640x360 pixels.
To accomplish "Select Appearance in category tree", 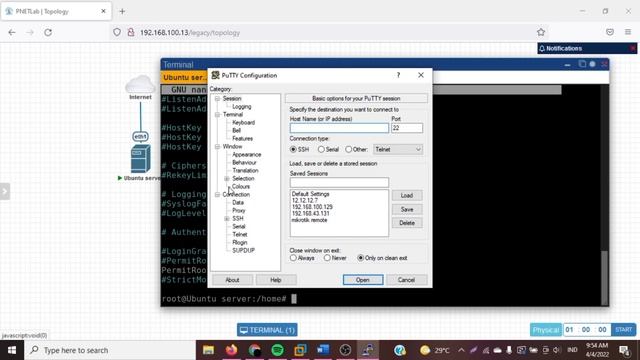I will pos(247,154).
